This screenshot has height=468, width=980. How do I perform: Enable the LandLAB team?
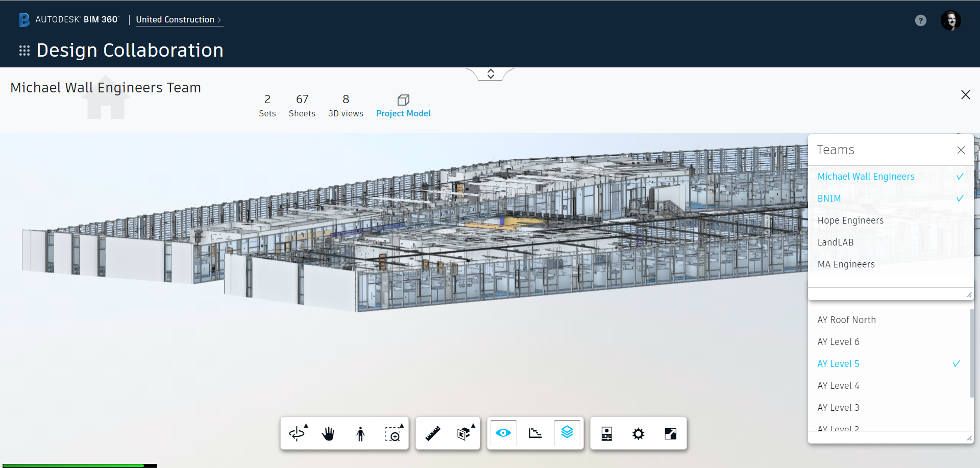coord(891,242)
